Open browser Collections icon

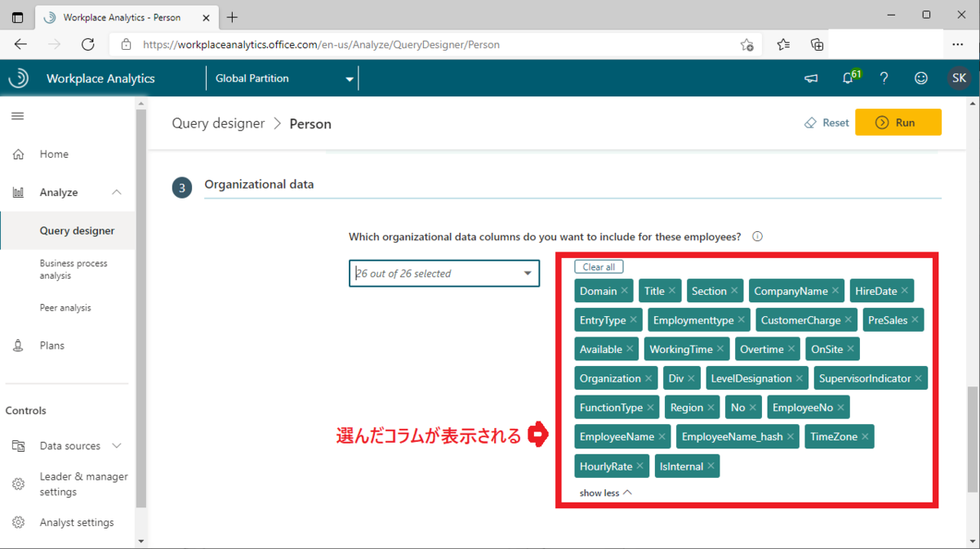pos(817,45)
